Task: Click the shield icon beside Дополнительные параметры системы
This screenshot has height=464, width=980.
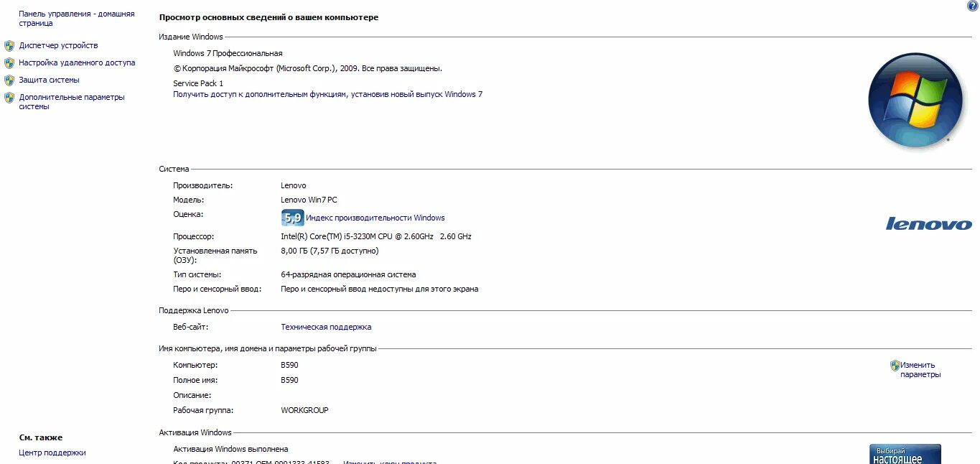Action: click(9, 97)
